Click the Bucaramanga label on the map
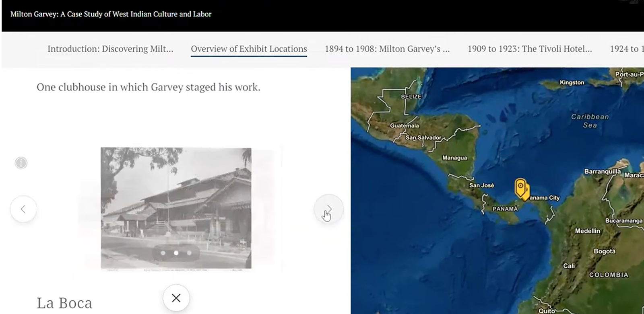644x314 pixels. pyautogui.click(x=624, y=221)
